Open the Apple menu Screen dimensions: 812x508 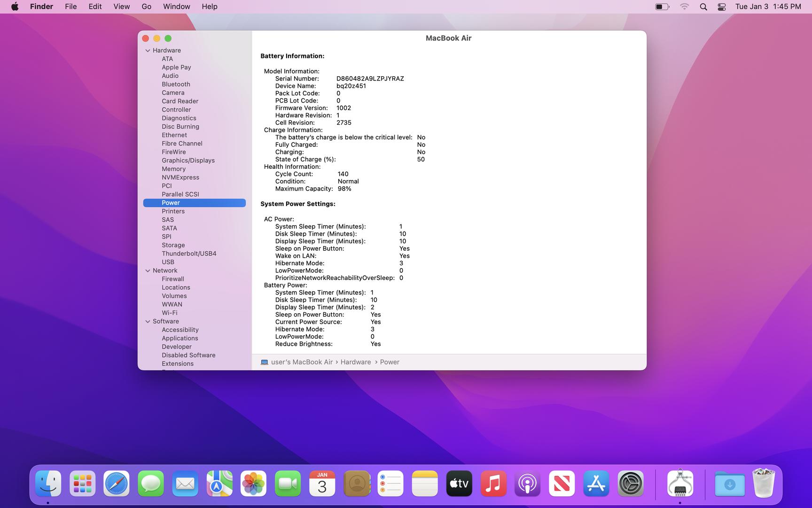(x=15, y=7)
